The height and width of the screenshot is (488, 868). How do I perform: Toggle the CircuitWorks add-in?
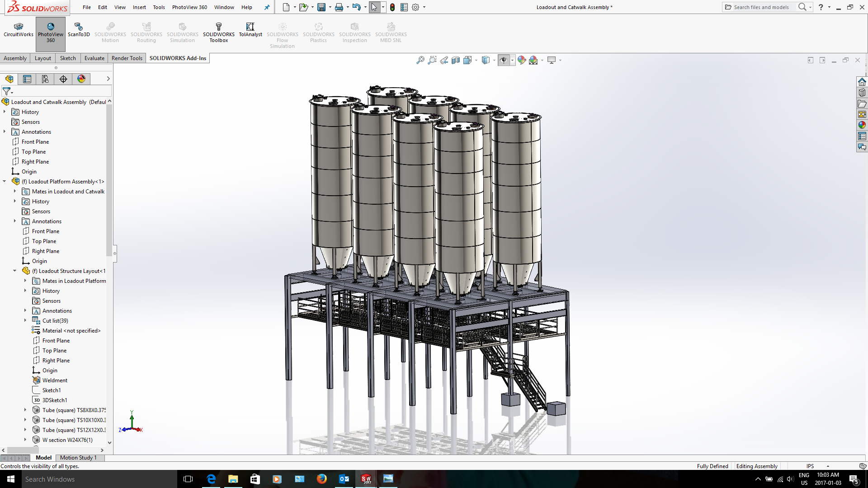pyautogui.click(x=19, y=30)
